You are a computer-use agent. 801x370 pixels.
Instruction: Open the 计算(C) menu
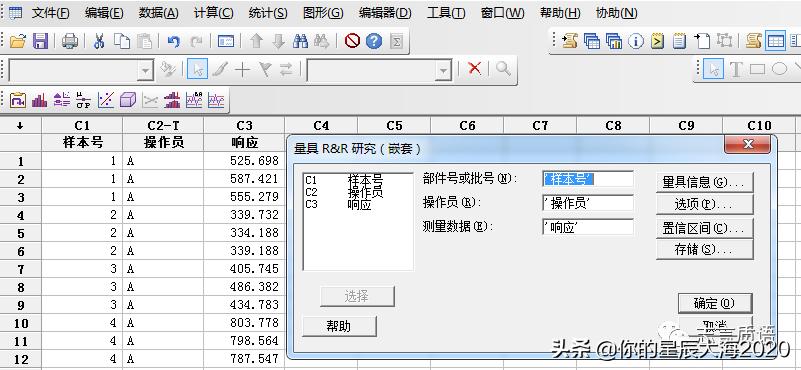pos(214,13)
